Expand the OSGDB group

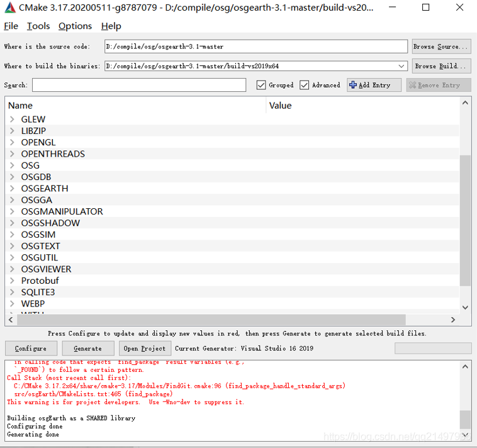click(12, 177)
